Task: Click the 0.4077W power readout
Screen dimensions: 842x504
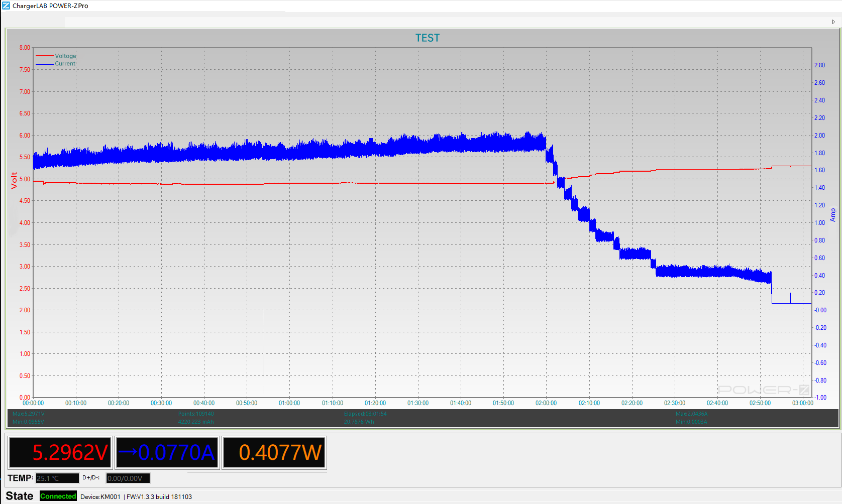Action: pos(274,452)
